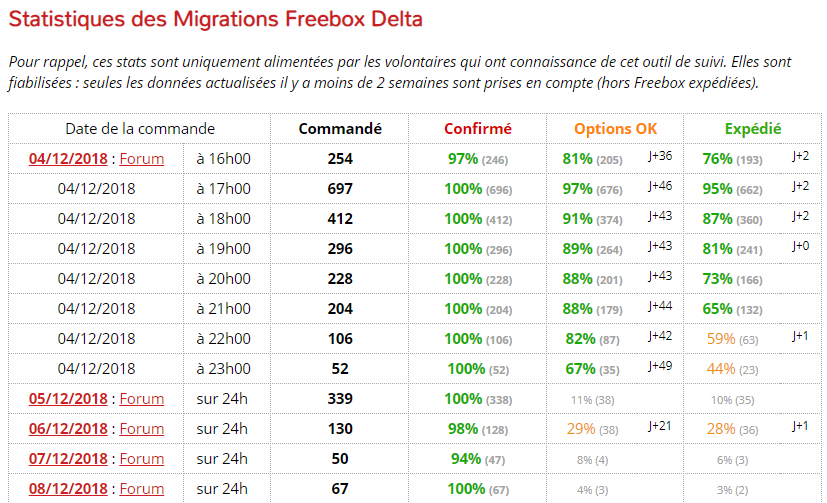The width and height of the screenshot is (827, 503).
Task: Click the Commandé column header
Action: (340, 129)
